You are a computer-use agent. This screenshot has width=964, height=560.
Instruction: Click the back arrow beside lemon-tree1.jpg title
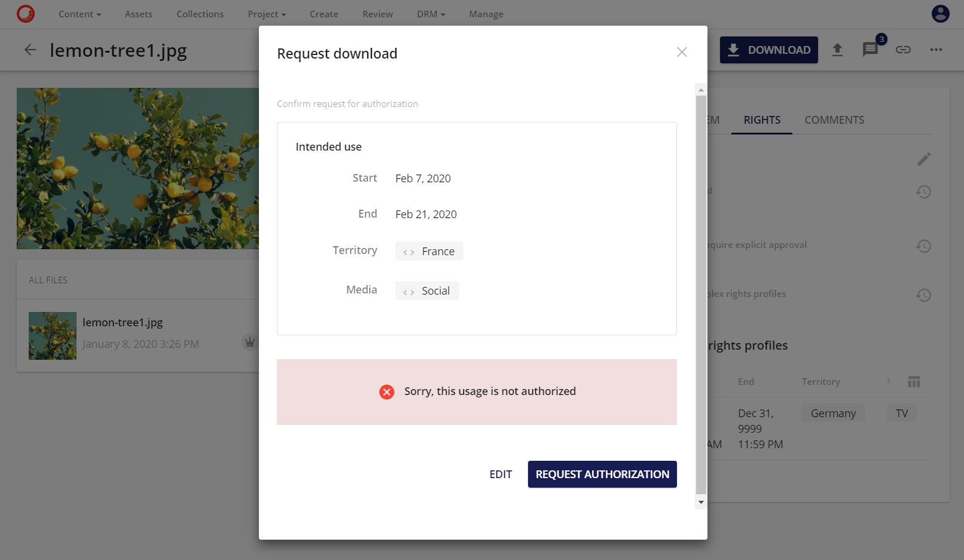tap(29, 50)
